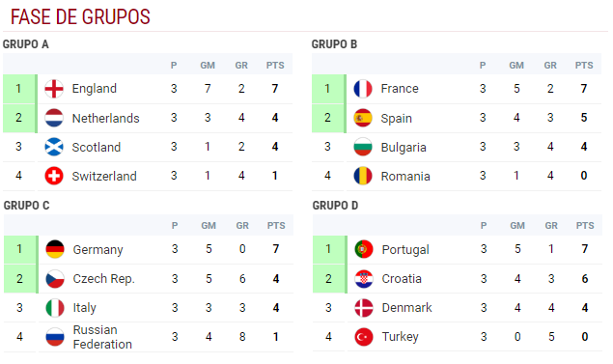Click the PTS column header in Grupo A
This screenshot has height=364, width=613.
pos(275,66)
